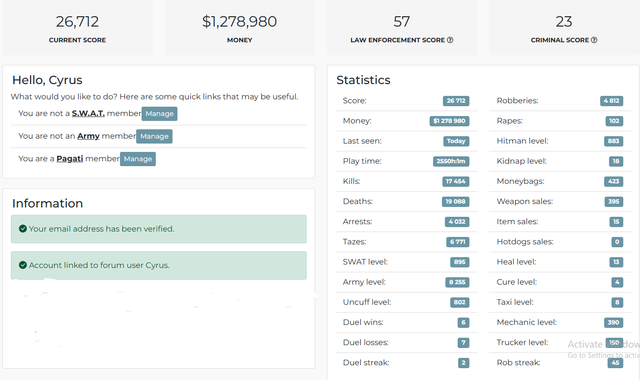Viewport: 640px width, 380px height.
Task: Click the Taxi level value 8
Action: point(617,302)
